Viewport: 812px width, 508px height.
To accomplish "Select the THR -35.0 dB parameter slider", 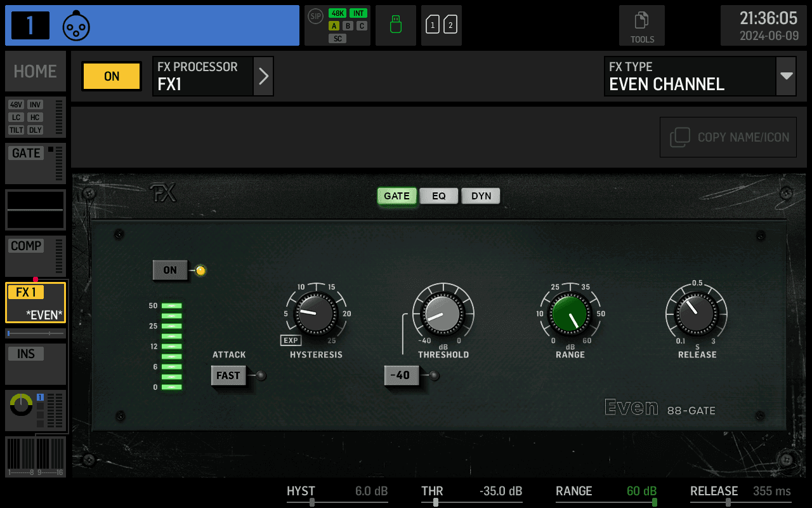I will (x=472, y=495).
